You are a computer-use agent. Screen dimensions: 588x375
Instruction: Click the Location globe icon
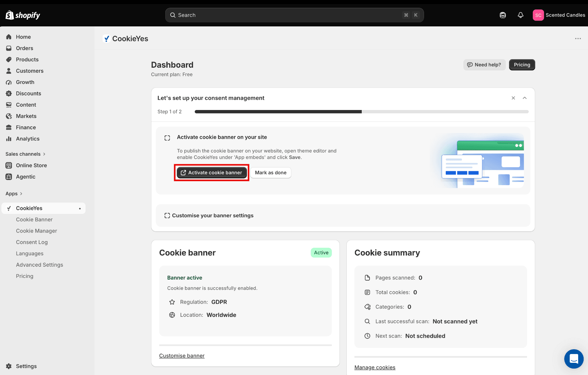tap(172, 315)
